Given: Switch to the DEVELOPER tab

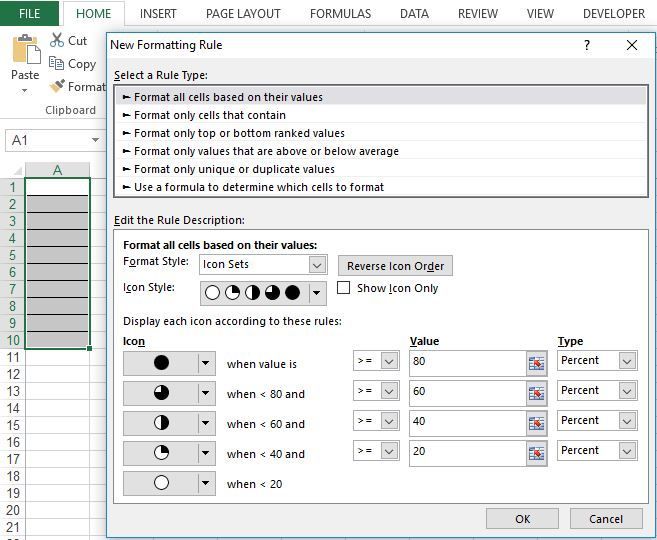Looking at the screenshot, I should (x=614, y=14).
